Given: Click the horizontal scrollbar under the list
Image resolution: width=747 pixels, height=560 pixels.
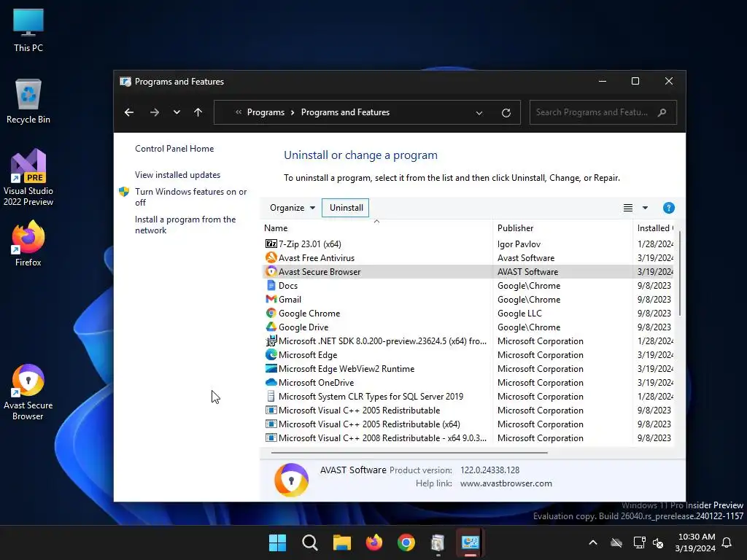Looking at the screenshot, I should pyautogui.click(x=409, y=452).
